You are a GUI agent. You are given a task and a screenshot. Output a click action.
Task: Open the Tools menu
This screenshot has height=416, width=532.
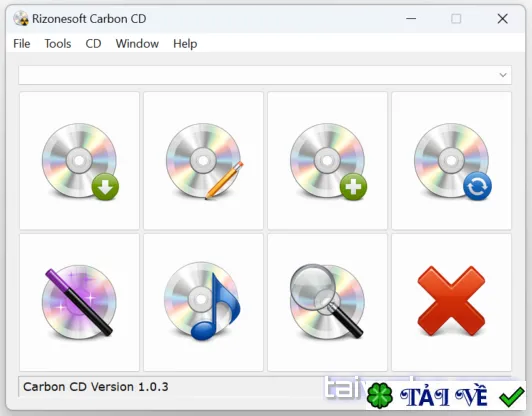pos(58,44)
